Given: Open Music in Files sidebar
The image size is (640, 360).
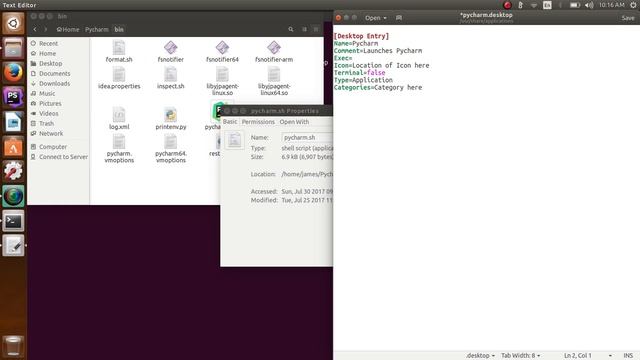Looking at the screenshot, I should click(47, 93).
